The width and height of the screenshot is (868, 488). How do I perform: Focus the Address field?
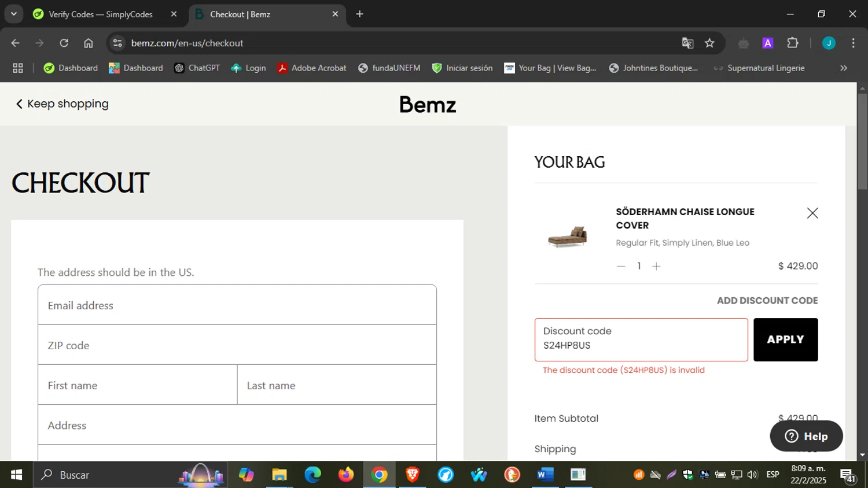(x=237, y=425)
